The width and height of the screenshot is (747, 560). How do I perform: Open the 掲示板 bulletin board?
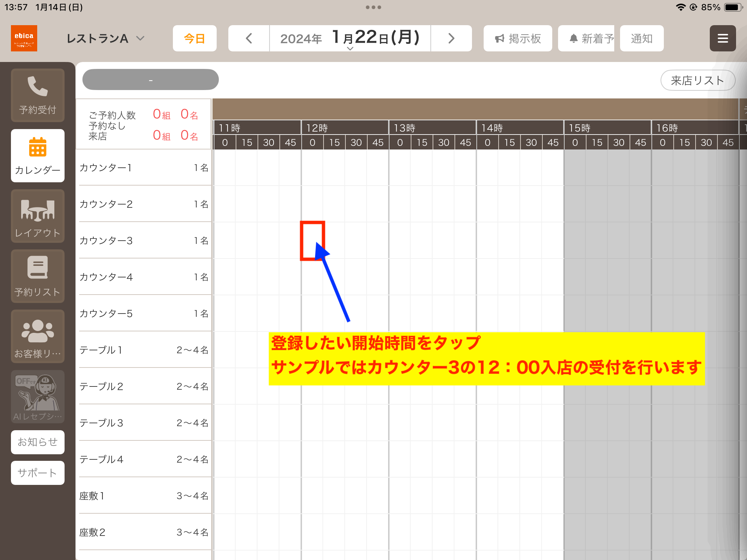tap(518, 38)
